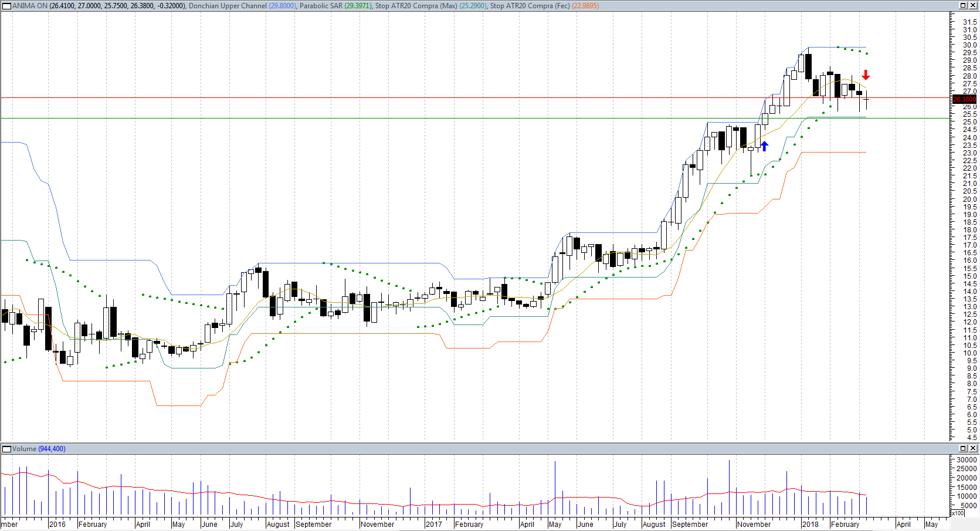980x531 pixels.
Task: Click the ANIMA ON security name
Action: [30, 6]
